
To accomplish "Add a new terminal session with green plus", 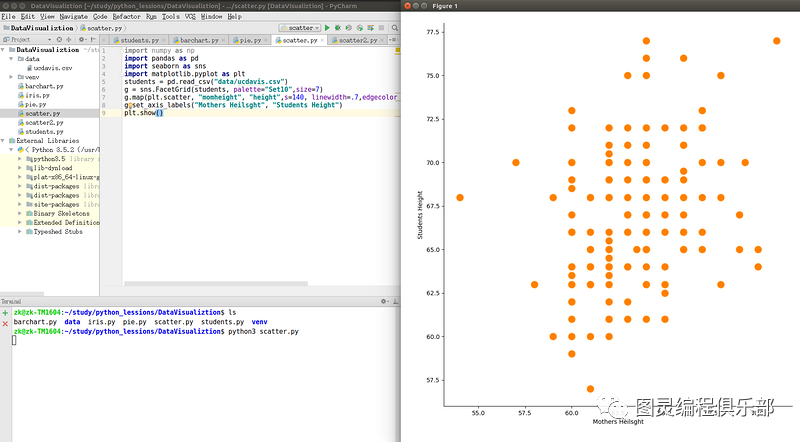I will [5, 313].
